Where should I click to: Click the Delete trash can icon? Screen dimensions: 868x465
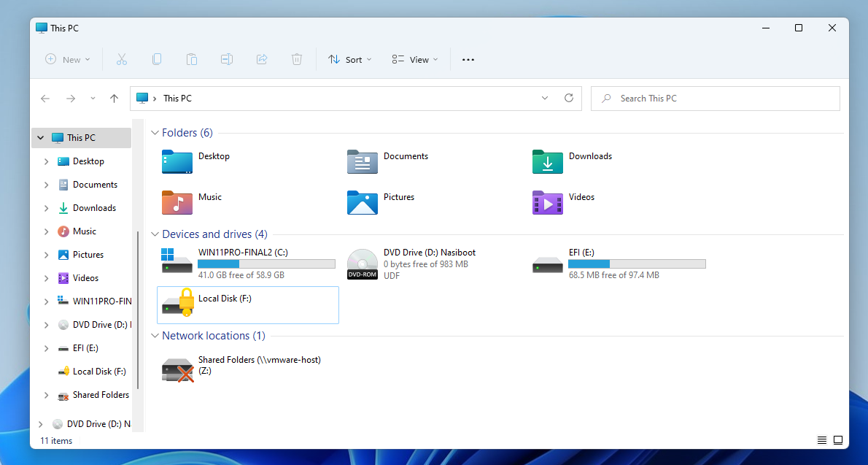point(297,59)
